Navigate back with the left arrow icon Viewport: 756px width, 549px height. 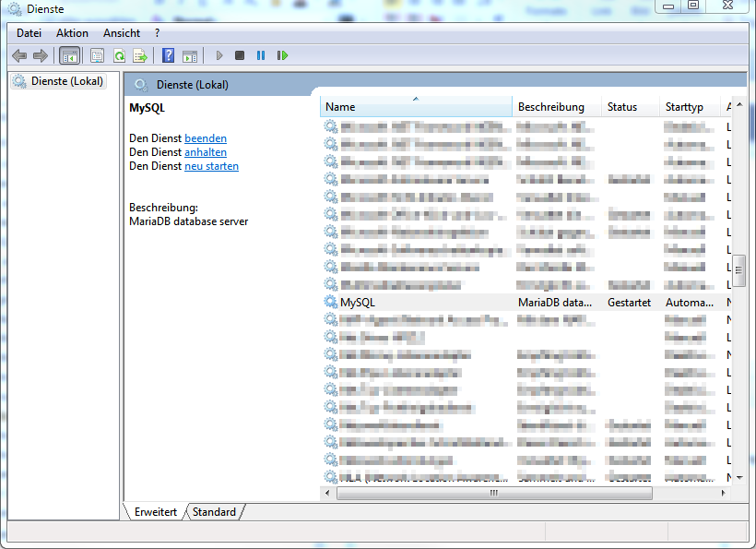19,55
